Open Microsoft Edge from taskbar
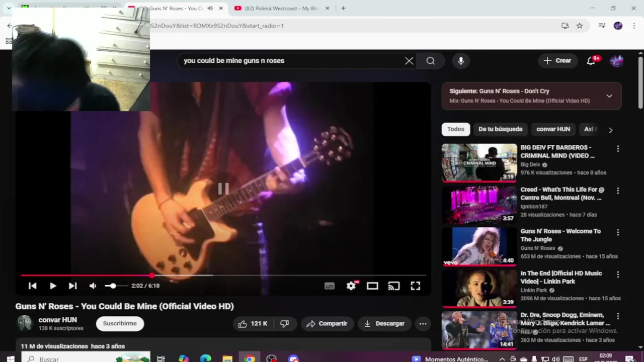The width and height of the screenshot is (644, 362). (205, 359)
